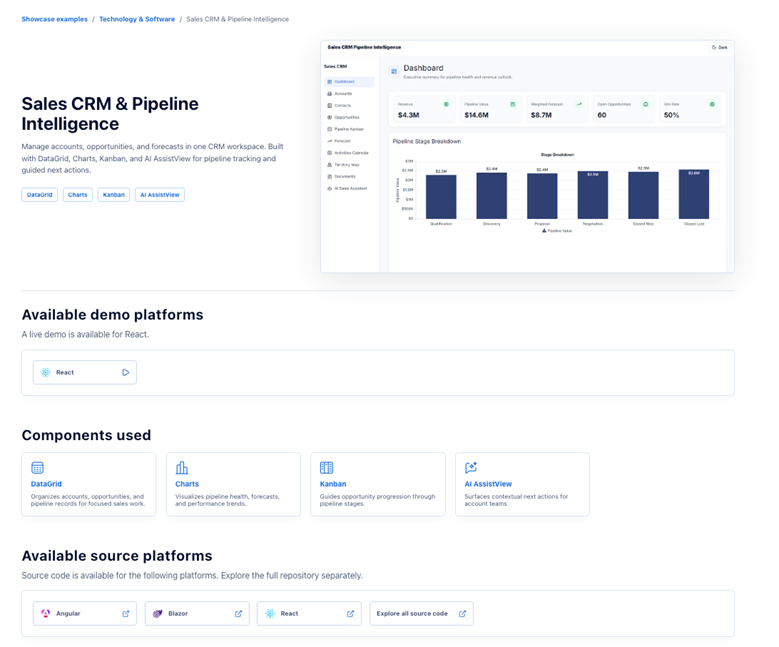Open Kanban title link in Components used
Screen dimensions: 779x647
(333, 484)
